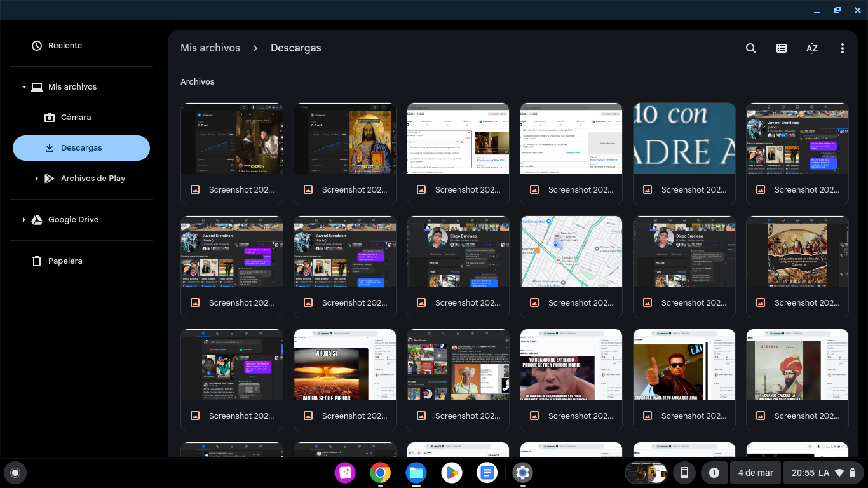Expand the Archivos de Play arrow
The image size is (868, 488).
pos(37,179)
